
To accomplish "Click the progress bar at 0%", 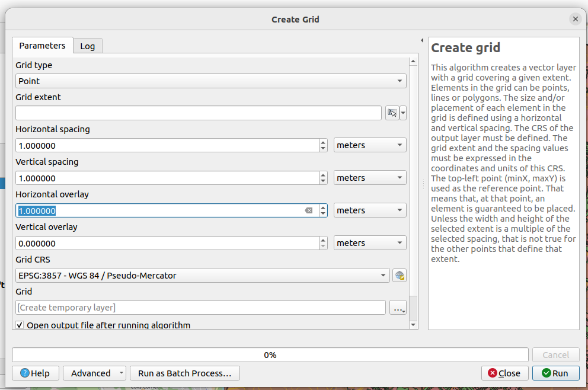I will 270,355.
